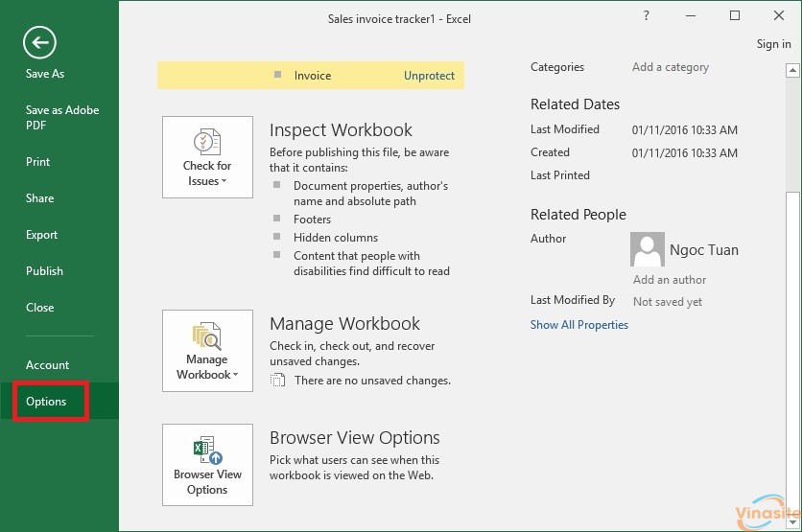Click the Add a category field
This screenshot has width=802, height=532.
(x=670, y=67)
